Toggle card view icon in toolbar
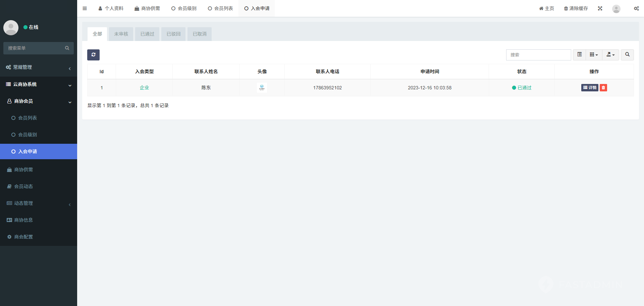 [x=579, y=55]
